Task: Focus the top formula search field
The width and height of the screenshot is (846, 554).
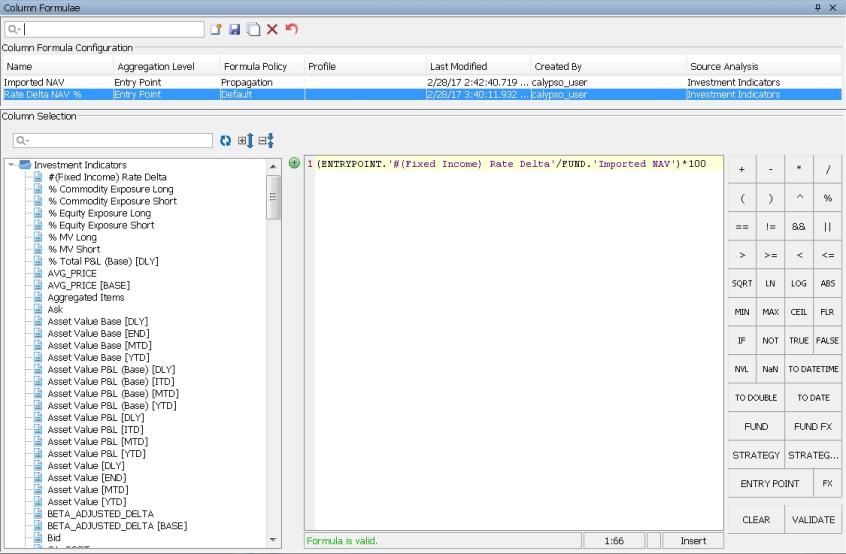Action: tap(105, 29)
